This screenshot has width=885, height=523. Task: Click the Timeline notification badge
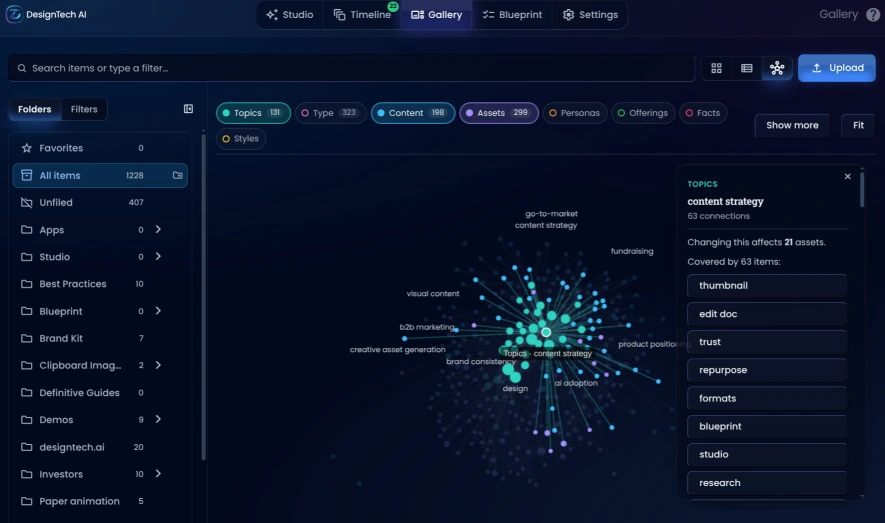click(x=393, y=6)
